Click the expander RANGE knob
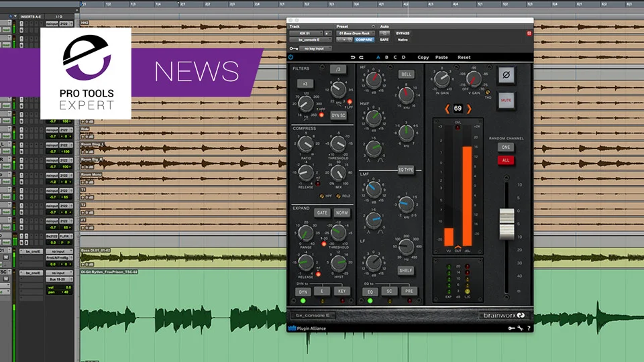The image size is (644, 362). pyautogui.click(x=305, y=233)
